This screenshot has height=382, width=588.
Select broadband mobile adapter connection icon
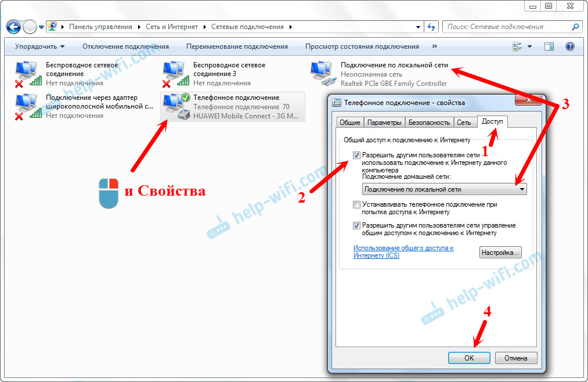(28, 106)
